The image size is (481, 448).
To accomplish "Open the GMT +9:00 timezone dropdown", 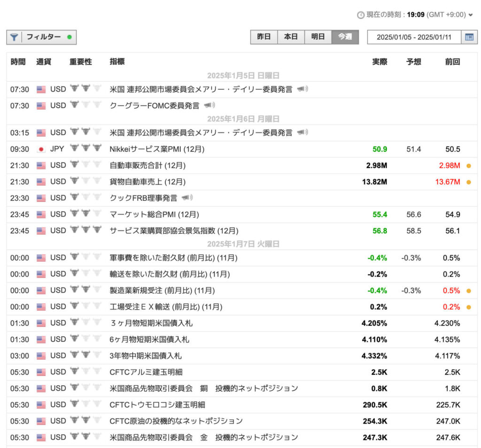I will pyautogui.click(x=472, y=15).
